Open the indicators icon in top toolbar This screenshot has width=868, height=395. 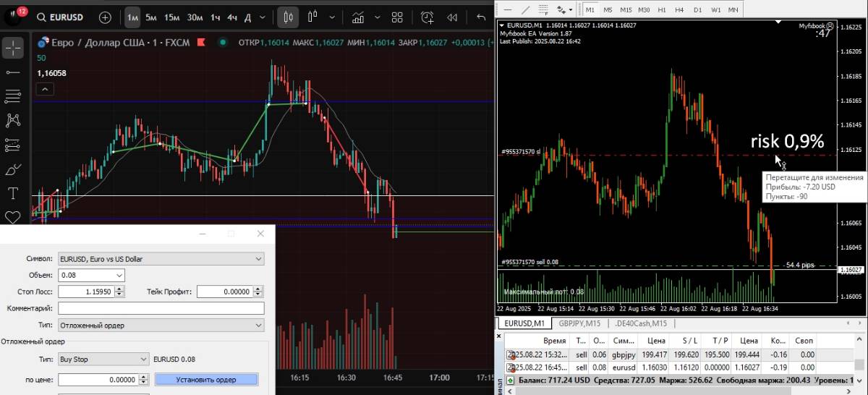point(358,17)
